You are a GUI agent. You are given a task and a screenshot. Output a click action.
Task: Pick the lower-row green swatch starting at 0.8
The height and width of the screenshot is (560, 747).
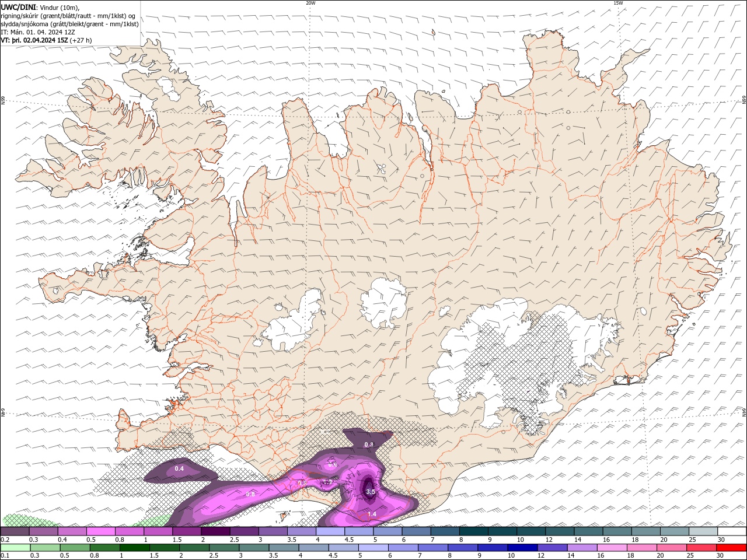coord(104,548)
